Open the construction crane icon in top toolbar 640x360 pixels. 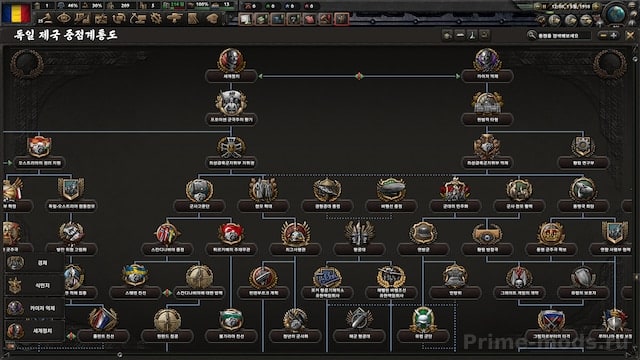tap(137, 18)
